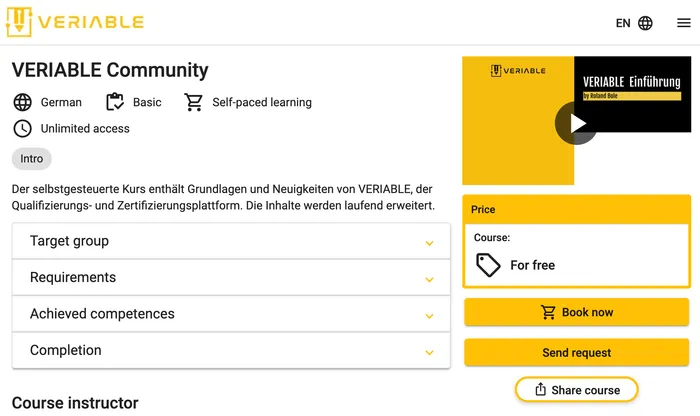700x416 pixels.
Task: Open the hamburger menu
Action: (683, 23)
